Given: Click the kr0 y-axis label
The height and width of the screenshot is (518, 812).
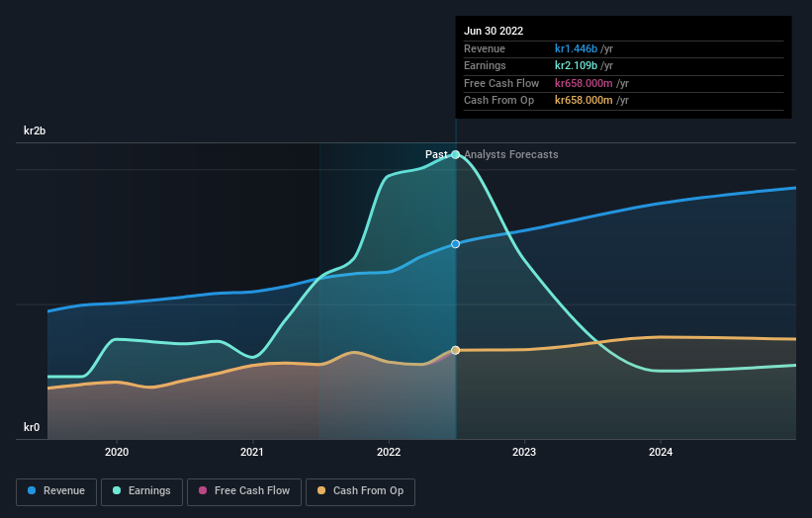Looking at the screenshot, I should click(x=32, y=427).
